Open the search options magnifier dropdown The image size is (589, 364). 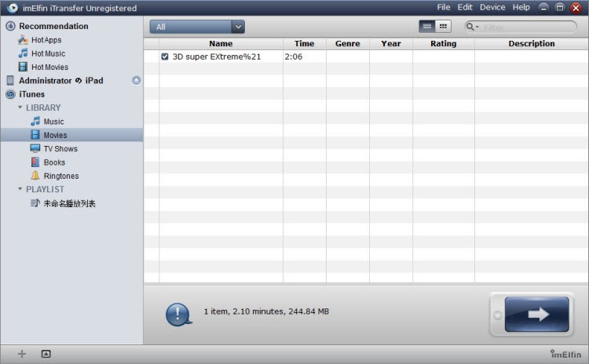472,27
